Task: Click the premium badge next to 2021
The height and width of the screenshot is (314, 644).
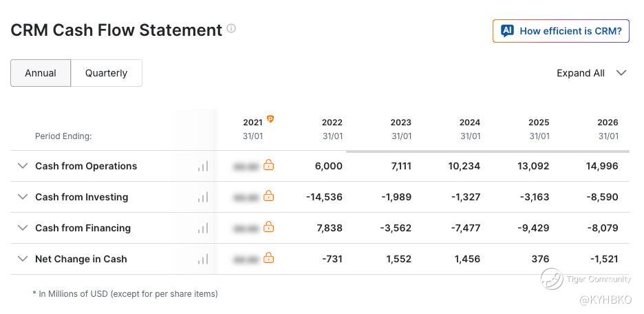Action: click(x=270, y=119)
